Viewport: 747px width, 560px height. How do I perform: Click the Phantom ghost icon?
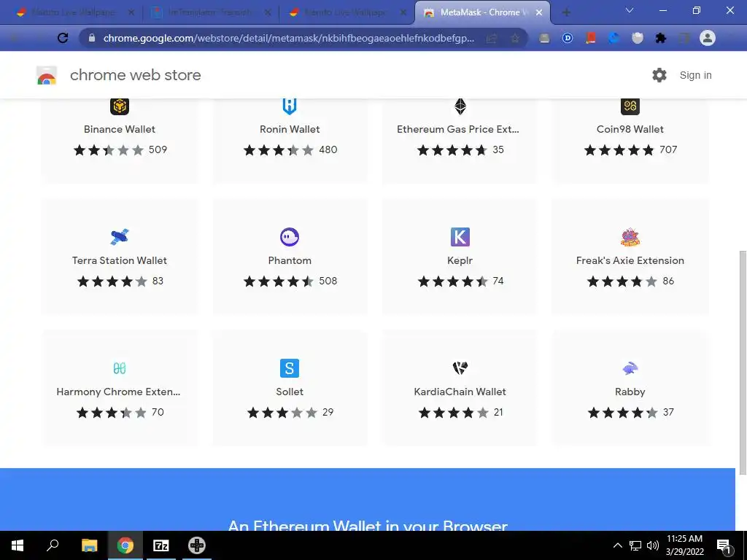(290, 237)
